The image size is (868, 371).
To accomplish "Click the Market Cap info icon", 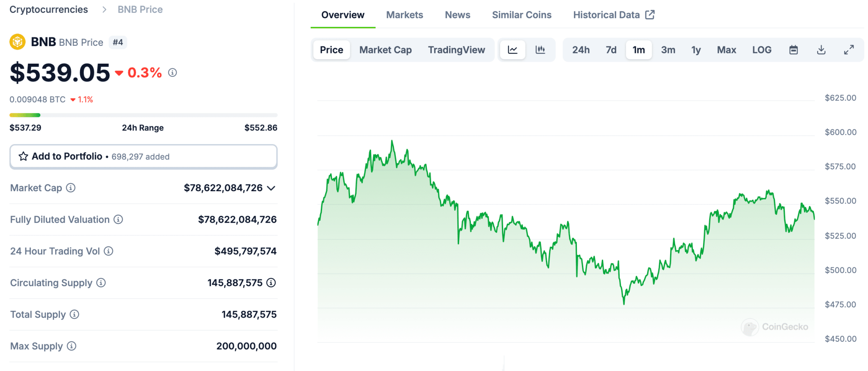I will (x=71, y=188).
